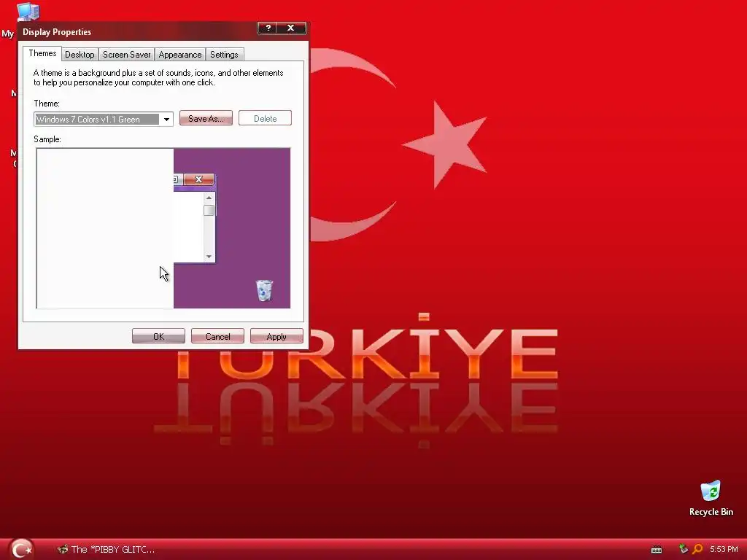The width and height of the screenshot is (747, 560).
Task: Apply the selected theme
Action: tap(276, 336)
